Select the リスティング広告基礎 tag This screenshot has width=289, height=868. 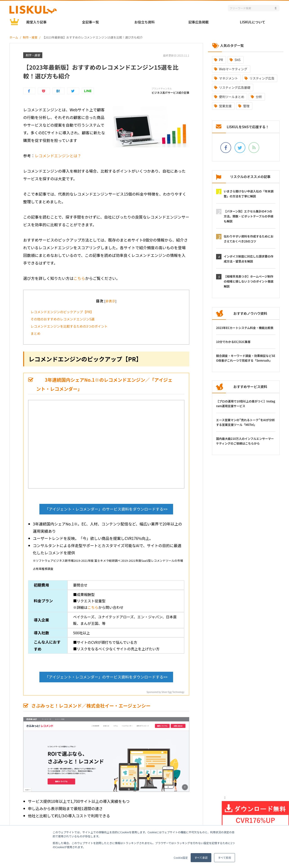[x=232, y=88]
